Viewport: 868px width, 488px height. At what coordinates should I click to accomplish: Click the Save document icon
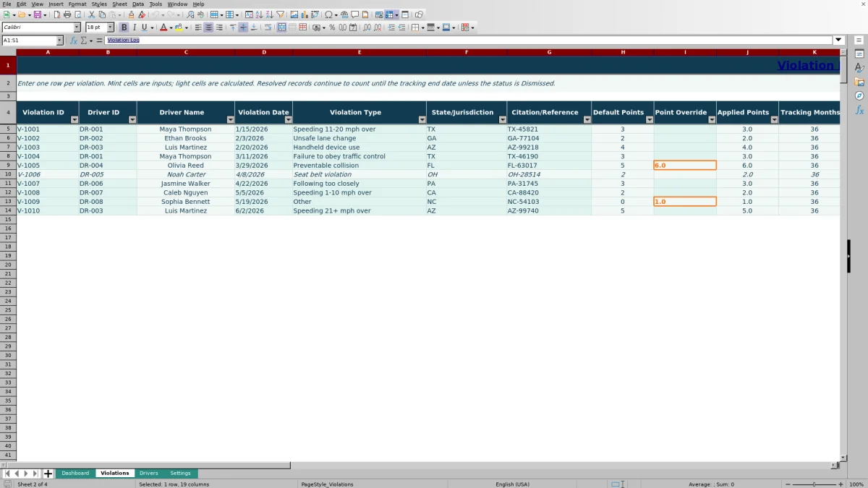(37, 14)
